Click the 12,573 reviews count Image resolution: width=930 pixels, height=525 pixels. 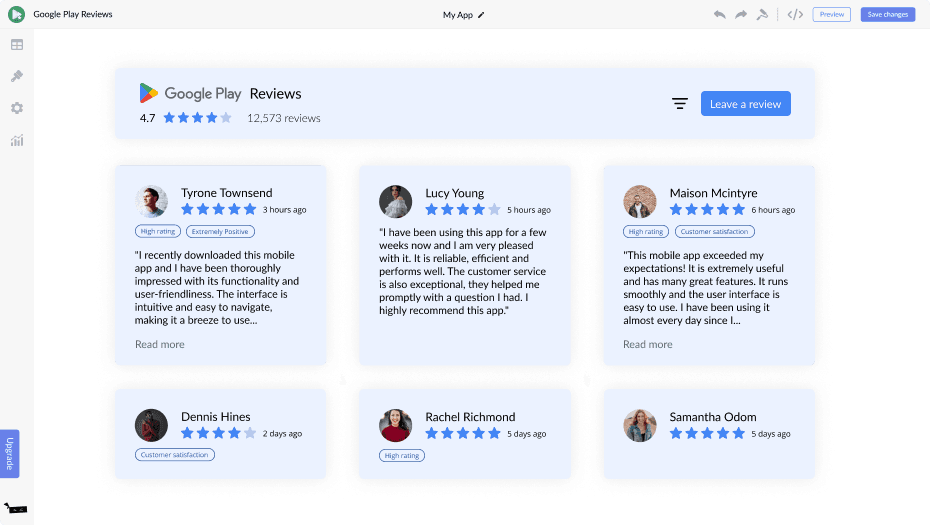pos(284,118)
